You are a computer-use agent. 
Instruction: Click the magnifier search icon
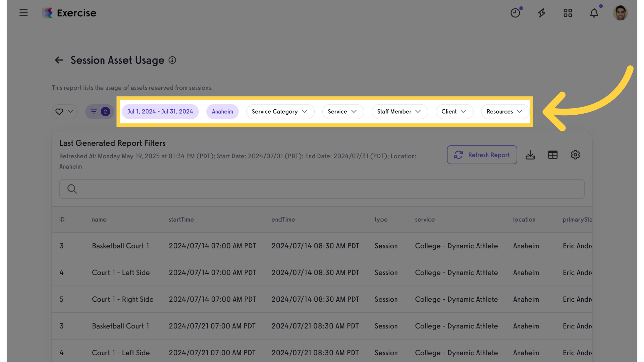[72, 189]
